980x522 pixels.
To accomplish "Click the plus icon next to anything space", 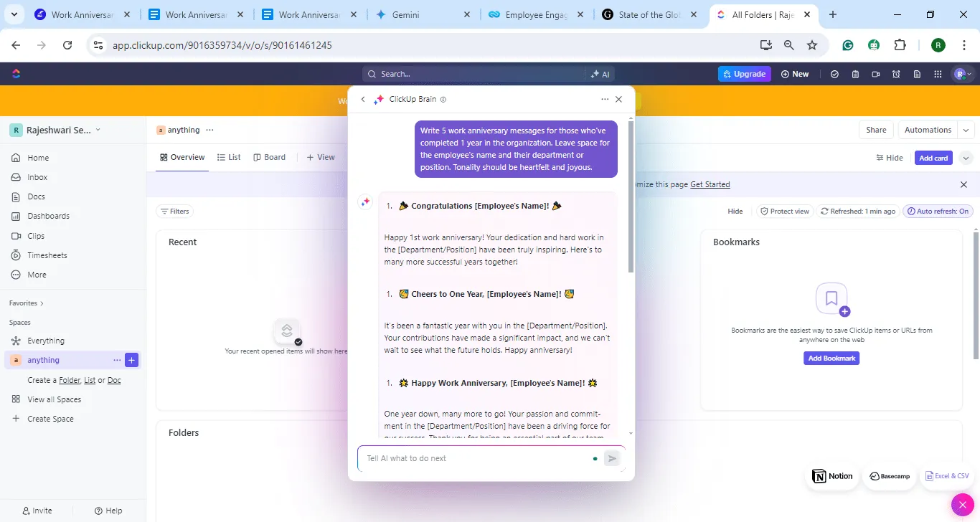I will pos(131,360).
